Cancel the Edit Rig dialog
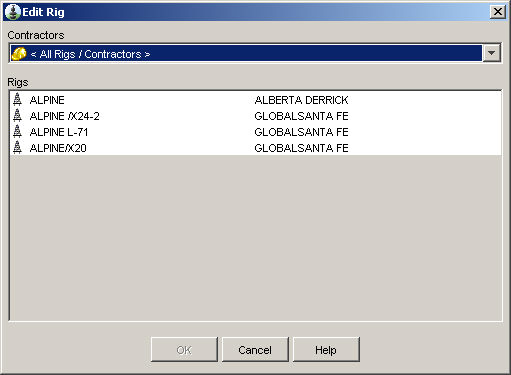Screen dimensions: 511x375 coord(255,350)
